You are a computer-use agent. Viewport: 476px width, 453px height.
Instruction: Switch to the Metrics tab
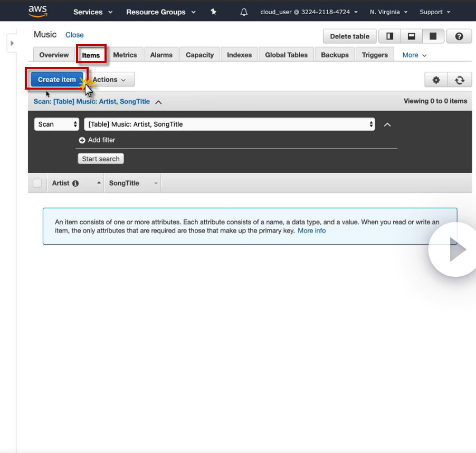[x=125, y=55]
